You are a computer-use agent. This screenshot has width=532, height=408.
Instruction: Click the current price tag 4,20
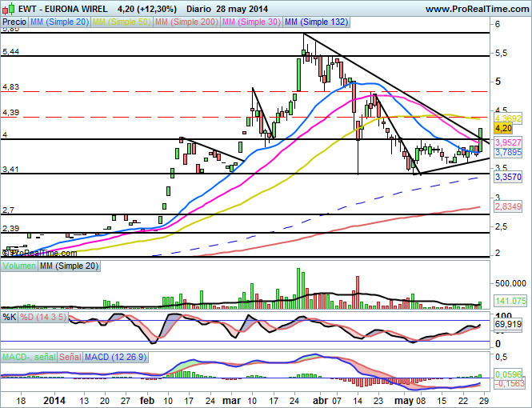503,129
